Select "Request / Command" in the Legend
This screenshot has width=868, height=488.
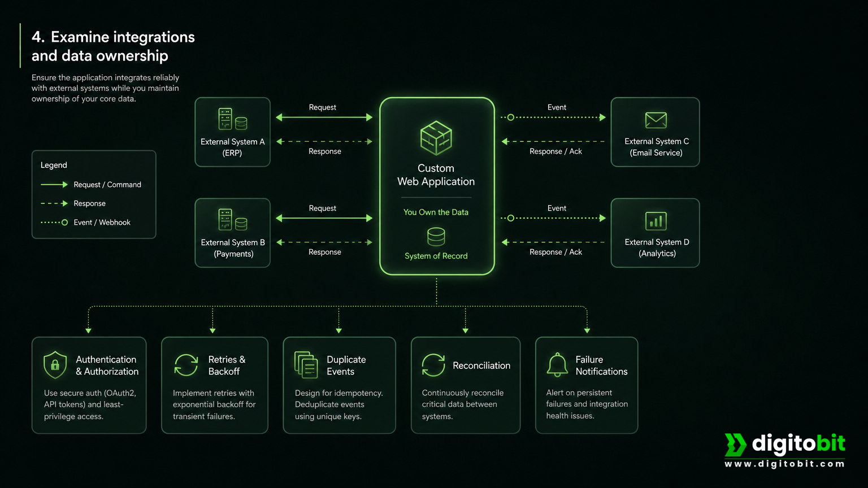point(107,185)
